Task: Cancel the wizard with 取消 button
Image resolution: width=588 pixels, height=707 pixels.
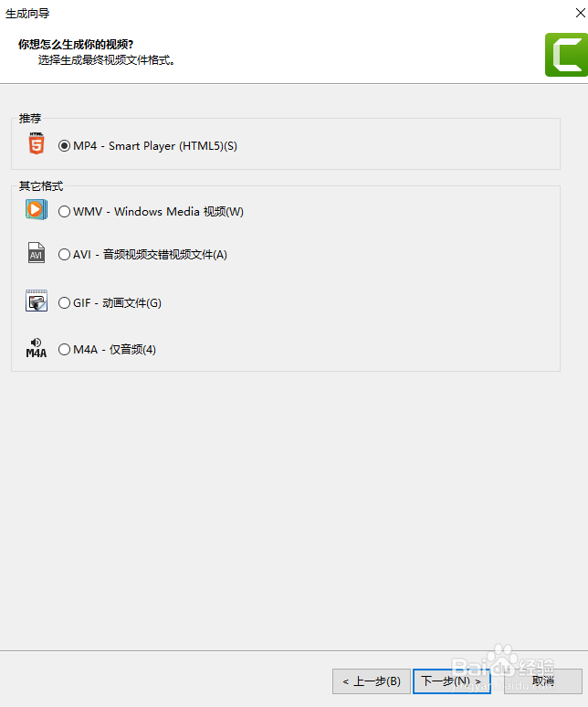Action: pos(543,681)
